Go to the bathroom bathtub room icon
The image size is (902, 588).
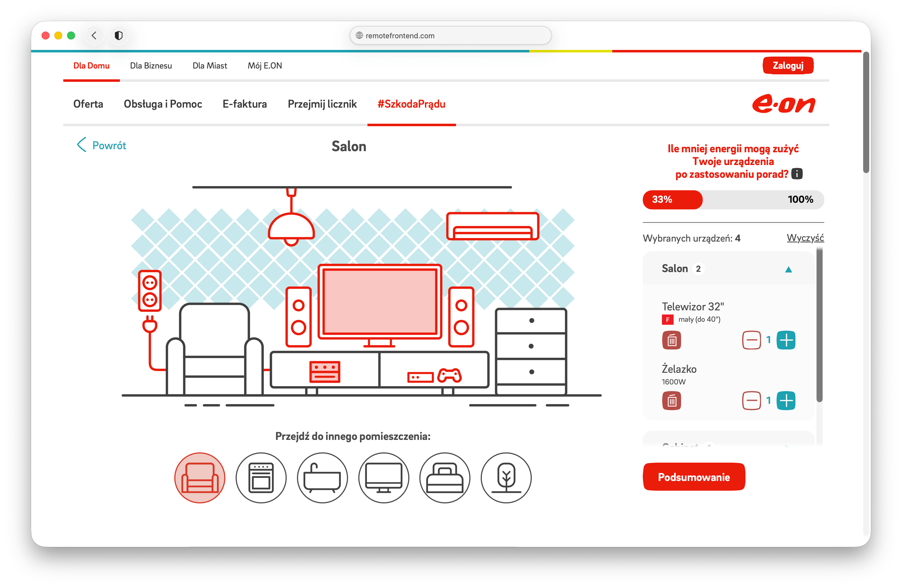(322, 478)
